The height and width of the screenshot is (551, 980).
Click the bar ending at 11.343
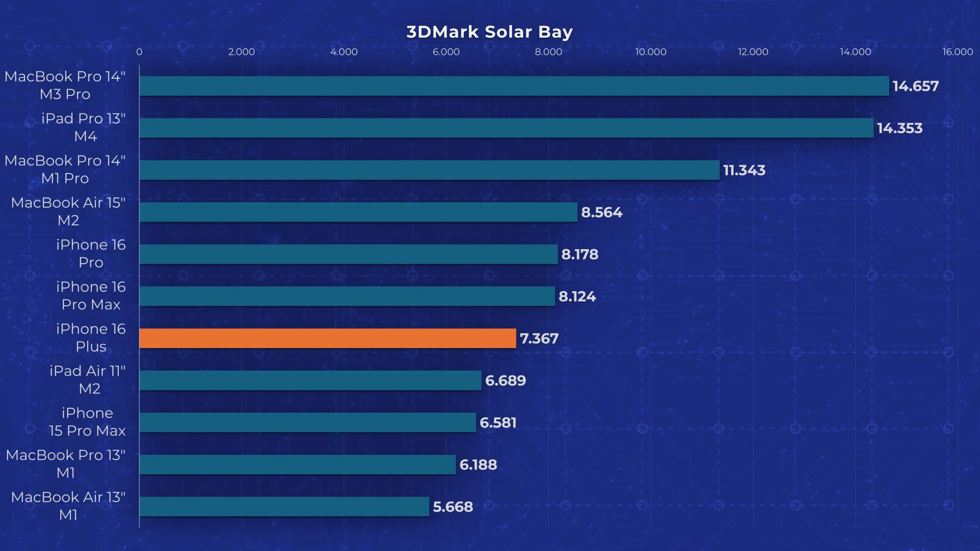[x=430, y=170]
